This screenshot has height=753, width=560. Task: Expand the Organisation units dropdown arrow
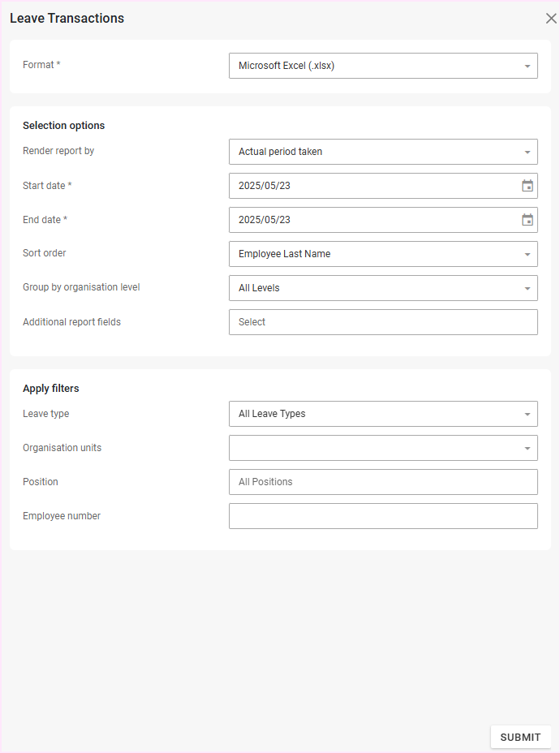(528, 448)
